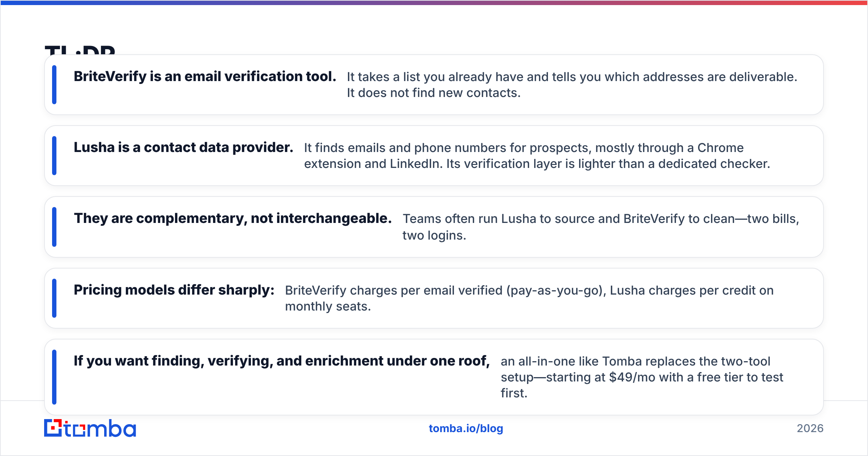
Task: Open the tomba.io/blog link
Action: coord(466,428)
